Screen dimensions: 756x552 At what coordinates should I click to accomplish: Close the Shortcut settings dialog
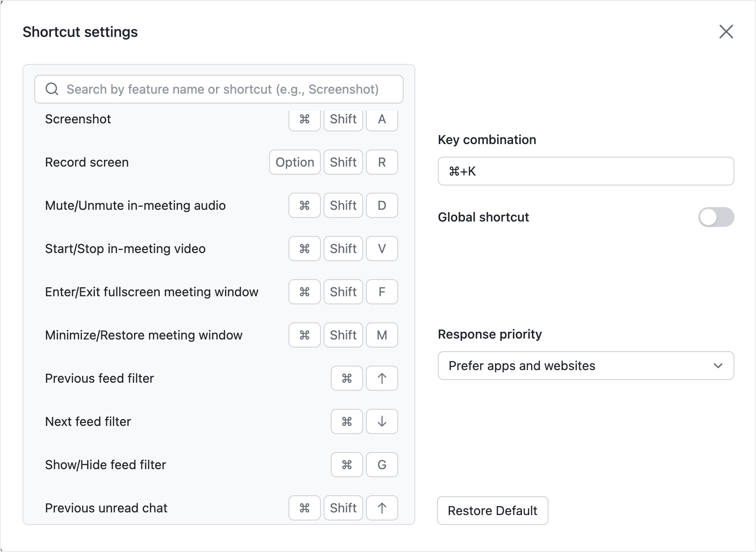(726, 32)
